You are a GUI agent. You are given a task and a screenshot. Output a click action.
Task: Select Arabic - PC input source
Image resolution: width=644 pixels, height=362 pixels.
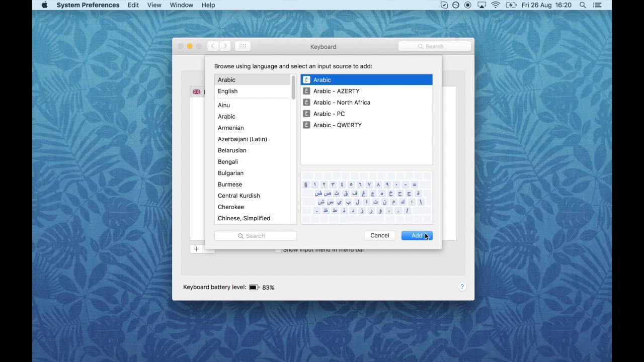[366, 114]
